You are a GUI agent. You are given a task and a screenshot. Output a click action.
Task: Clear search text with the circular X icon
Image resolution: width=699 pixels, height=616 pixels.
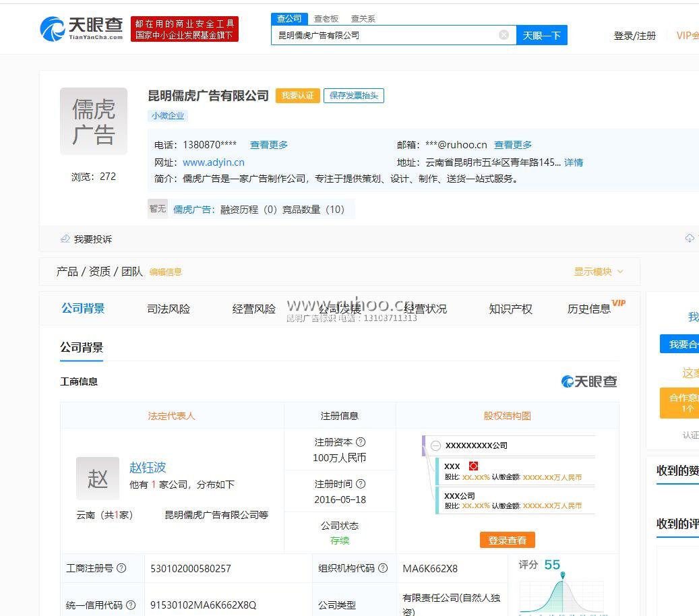coord(504,34)
